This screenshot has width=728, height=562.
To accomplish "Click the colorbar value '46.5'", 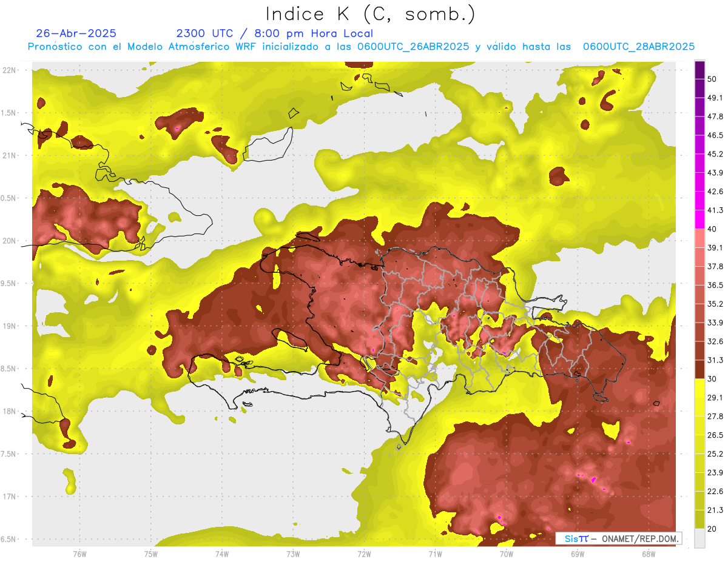I will pyautogui.click(x=715, y=135).
